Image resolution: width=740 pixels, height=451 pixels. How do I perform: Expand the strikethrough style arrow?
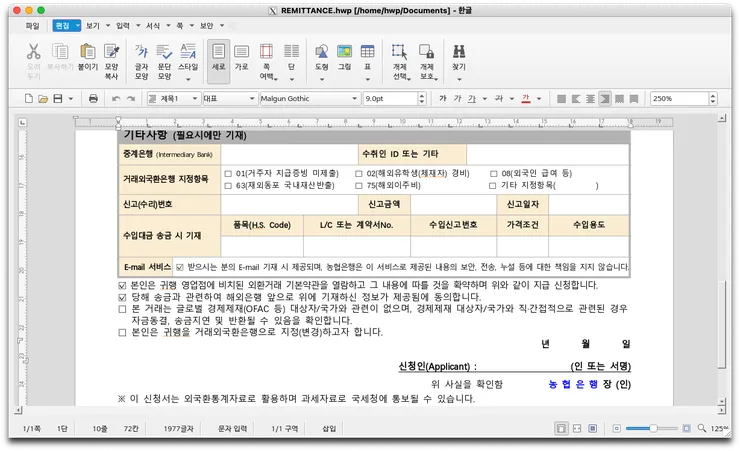[x=512, y=99]
